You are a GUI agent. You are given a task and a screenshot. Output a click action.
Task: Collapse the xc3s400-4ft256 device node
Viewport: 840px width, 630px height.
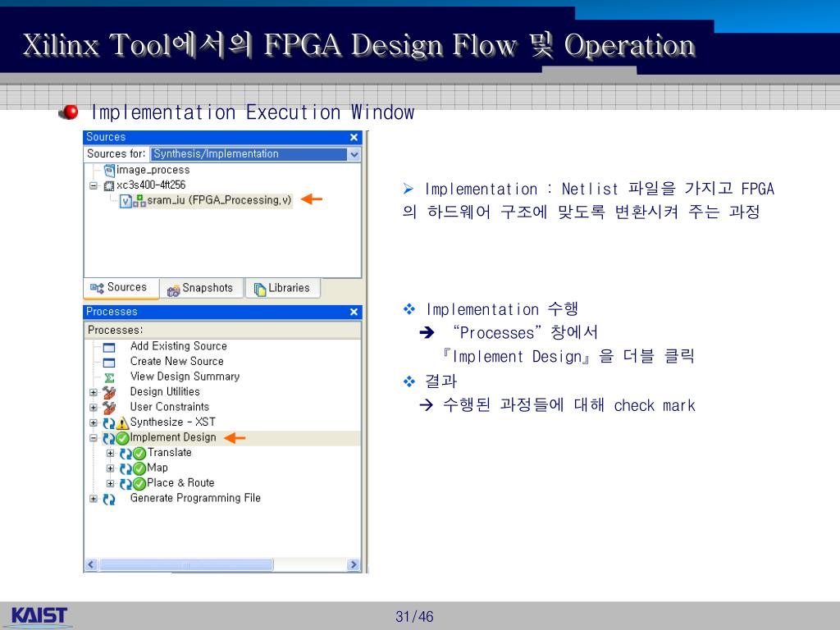tap(94, 186)
